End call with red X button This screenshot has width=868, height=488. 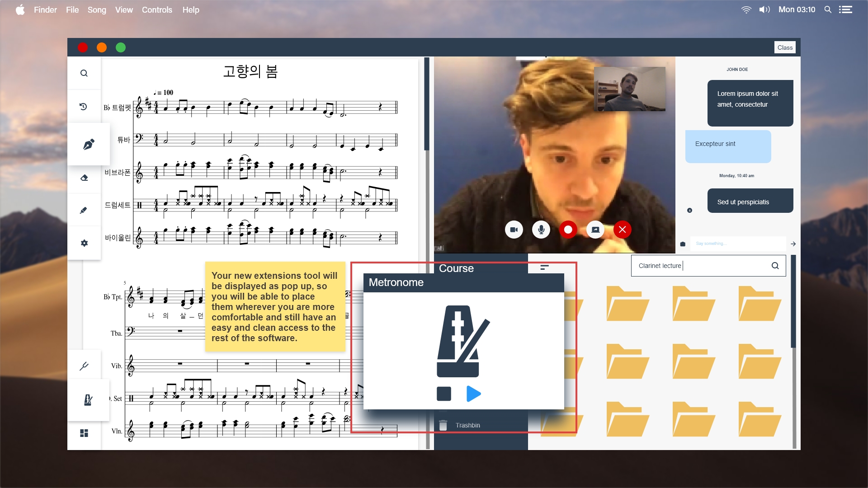(623, 230)
